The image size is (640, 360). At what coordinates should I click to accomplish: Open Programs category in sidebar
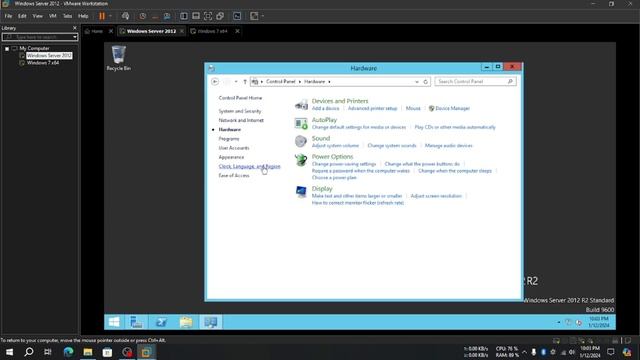[229, 139]
